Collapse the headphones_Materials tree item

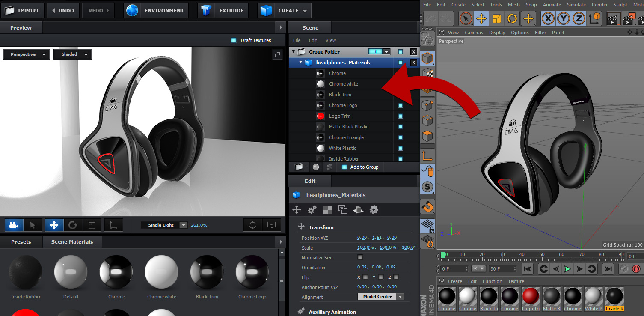pos(301,63)
